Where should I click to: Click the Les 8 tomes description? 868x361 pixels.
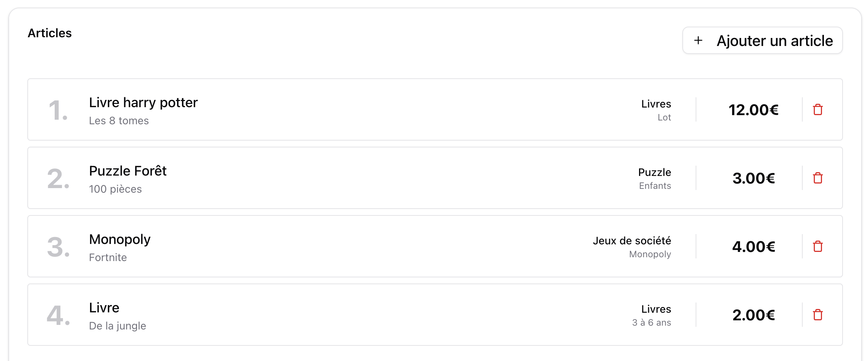point(119,121)
